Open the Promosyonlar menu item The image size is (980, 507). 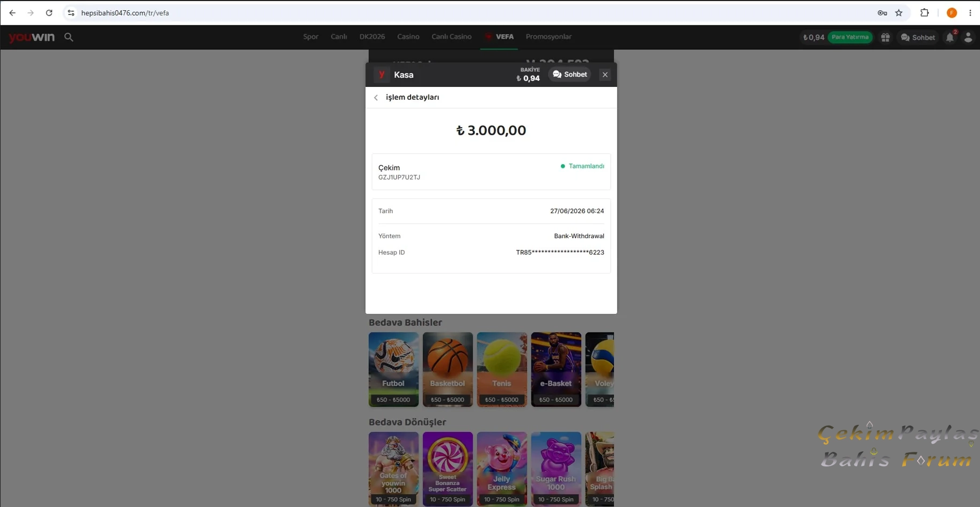pos(548,36)
